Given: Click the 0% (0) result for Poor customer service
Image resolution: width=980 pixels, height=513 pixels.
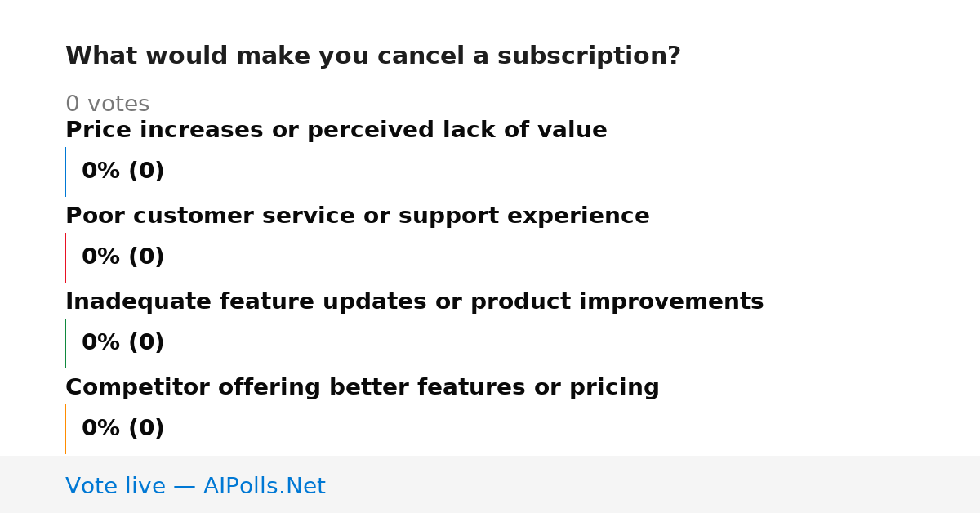Looking at the screenshot, I should pos(123,257).
